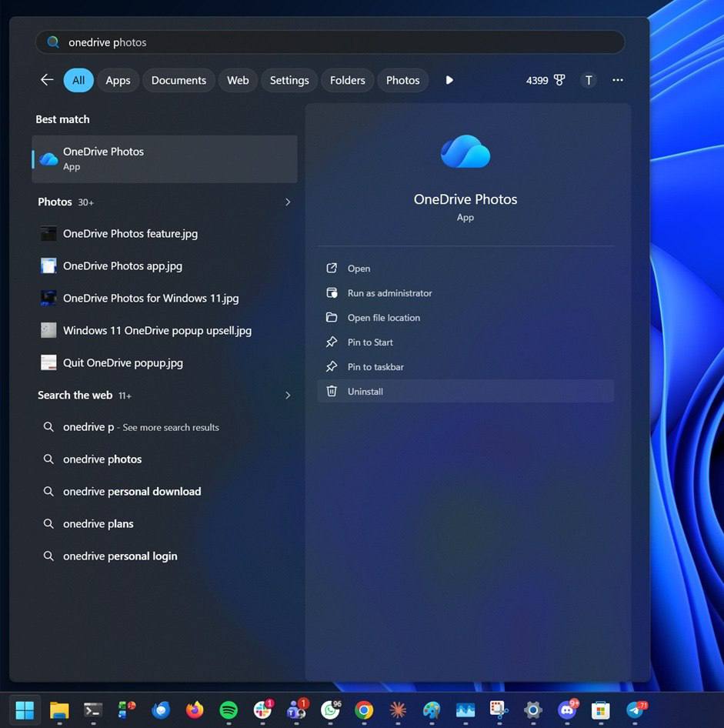Switch to the Photos filter tab
This screenshot has height=728, width=724.
(403, 80)
